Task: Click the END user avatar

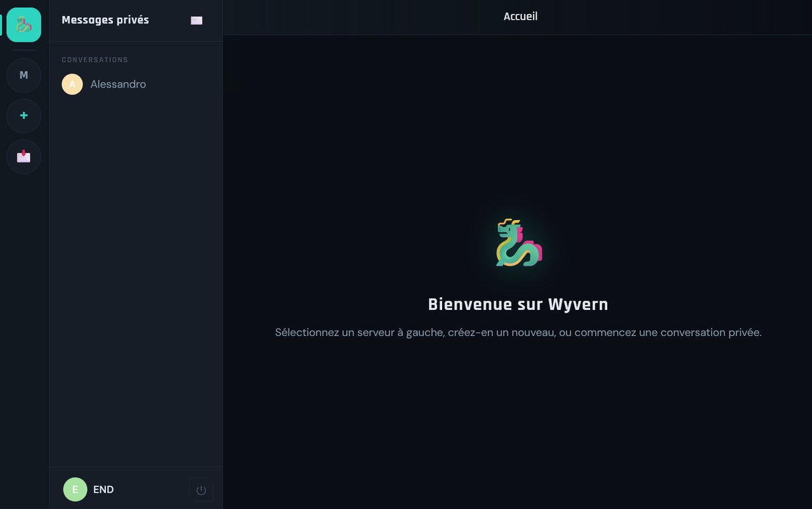Action: (75, 489)
